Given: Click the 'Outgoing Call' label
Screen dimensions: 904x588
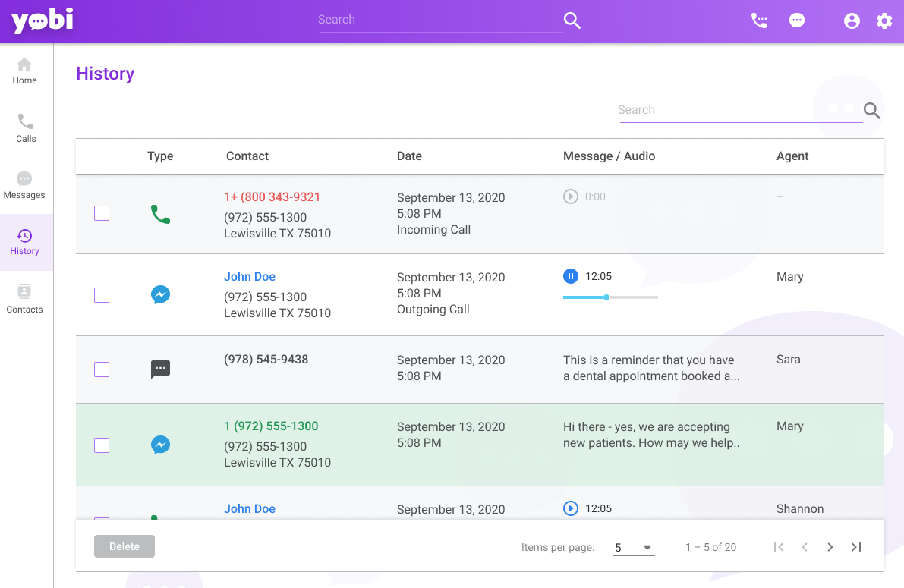Looking at the screenshot, I should (433, 310).
